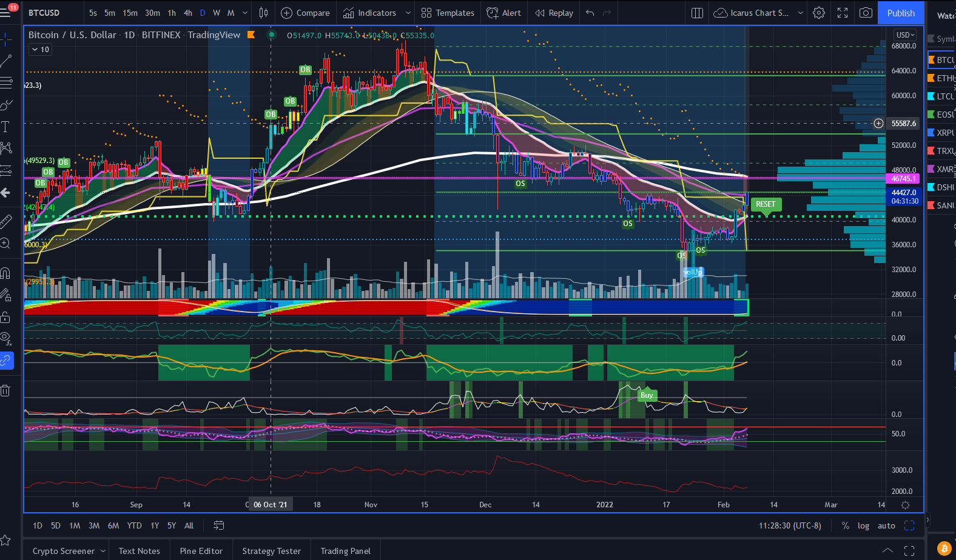Click the redo arrow icon
Viewport: 956px width, 560px height.
point(607,13)
